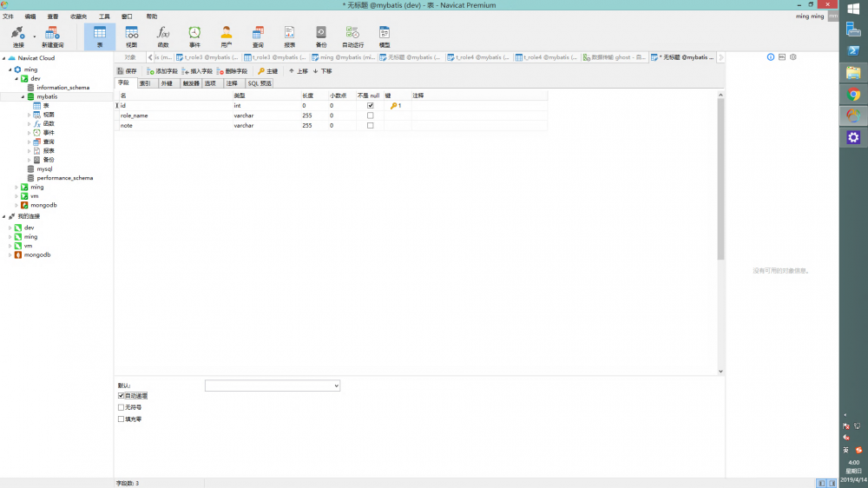Collapse the mybatis database node
The image size is (868, 488).
click(23, 96)
